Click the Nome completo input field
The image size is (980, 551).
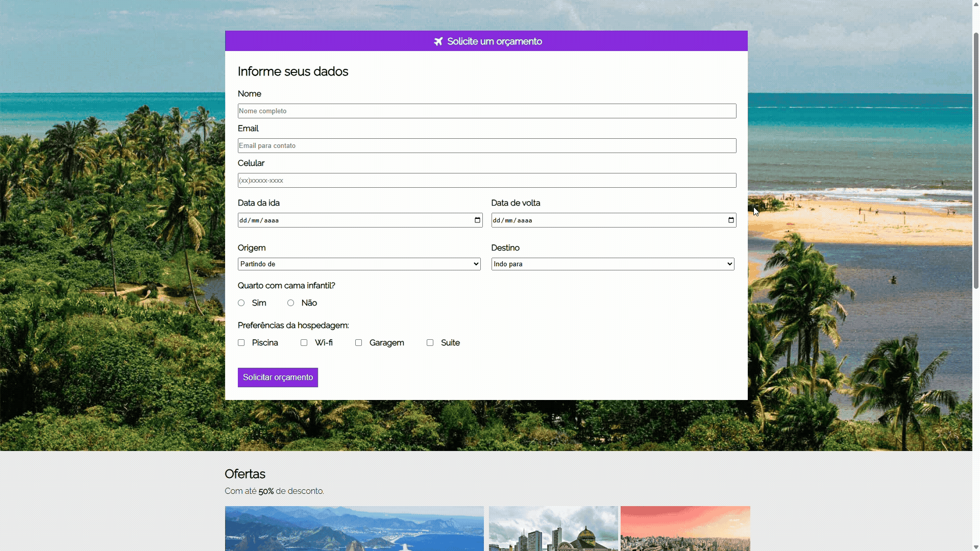point(486,111)
